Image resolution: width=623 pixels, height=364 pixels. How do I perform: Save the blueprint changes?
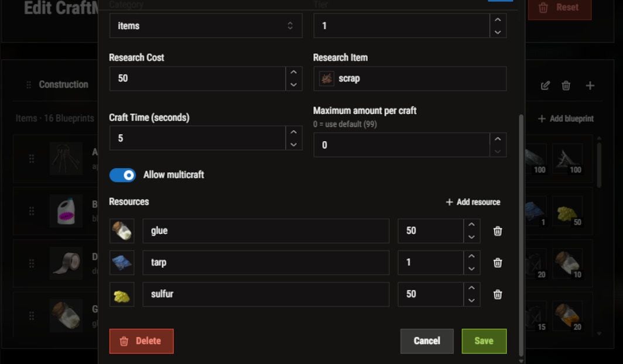[484, 341]
